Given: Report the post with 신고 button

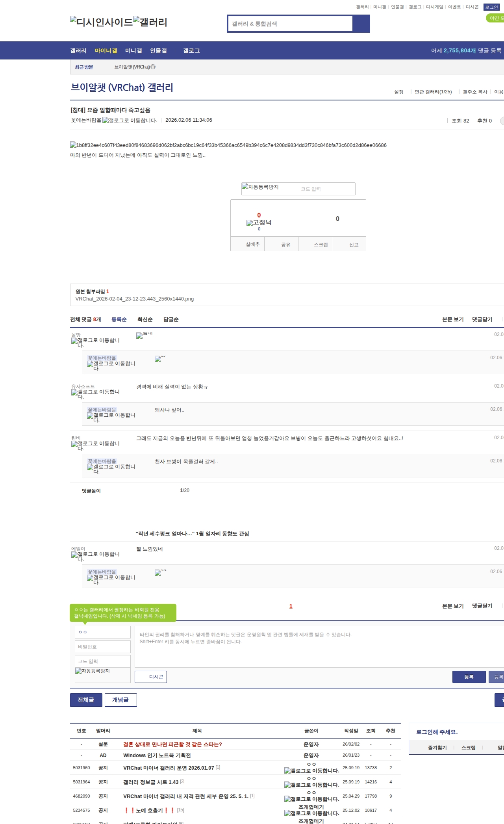Looking at the screenshot, I should [349, 244].
